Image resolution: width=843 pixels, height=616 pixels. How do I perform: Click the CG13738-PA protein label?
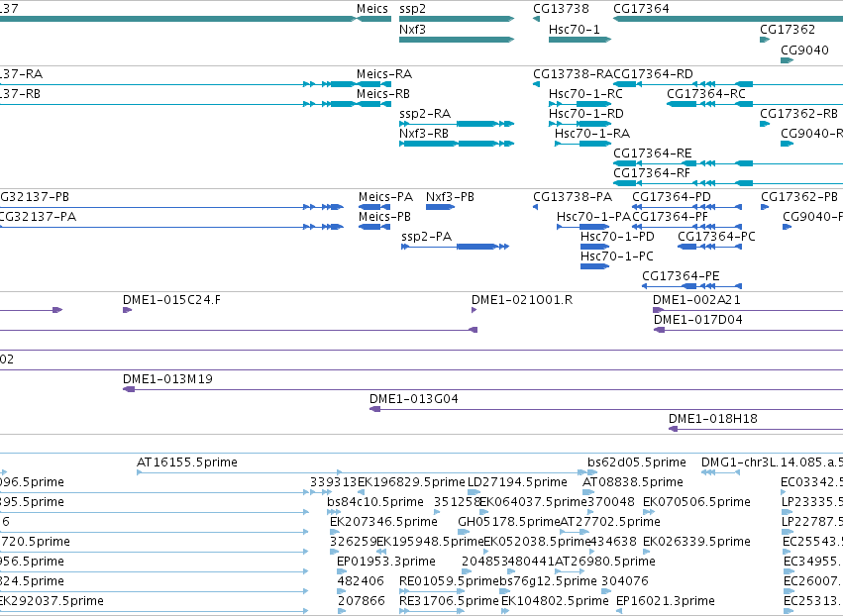[x=572, y=197]
